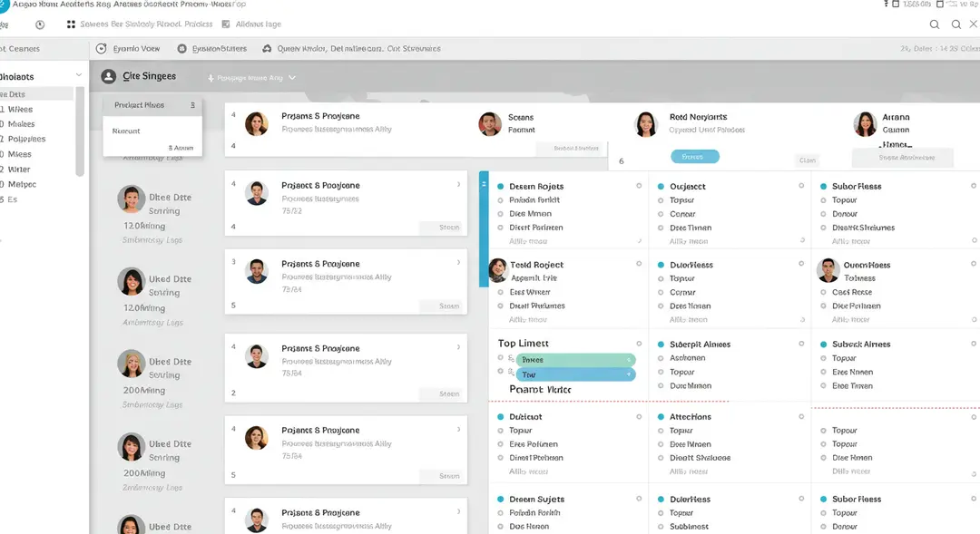Open the blue "Tor" pill dropdown

click(x=575, y=374)
